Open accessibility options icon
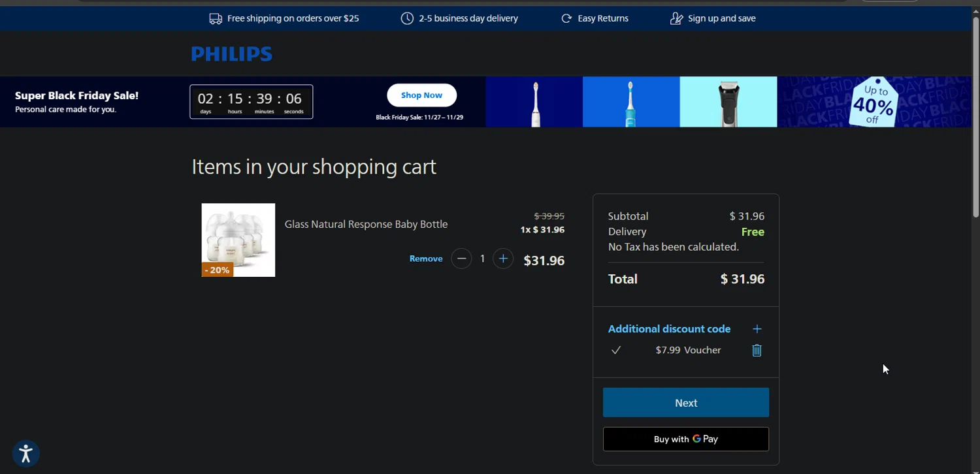This screenshot has height=474, width=980. point(26,453)
